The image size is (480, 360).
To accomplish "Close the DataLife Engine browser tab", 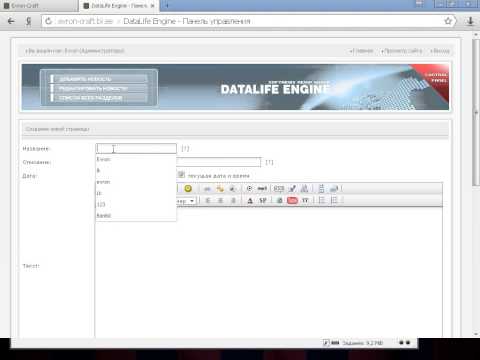I will 153,6.
